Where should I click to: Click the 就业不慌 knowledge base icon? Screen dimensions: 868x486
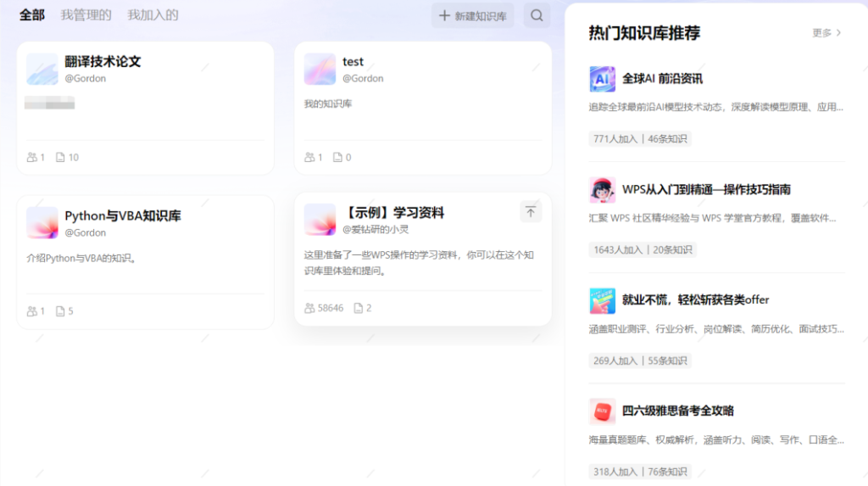(x=603, y=300)
